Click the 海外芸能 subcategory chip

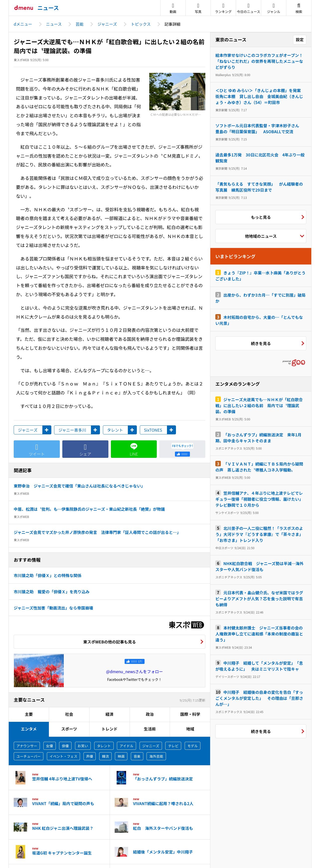point(156,756)
